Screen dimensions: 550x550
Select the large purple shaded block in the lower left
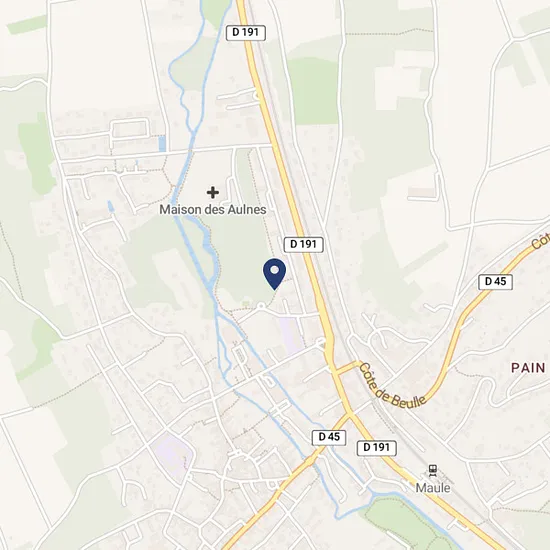tap(173, 454)
